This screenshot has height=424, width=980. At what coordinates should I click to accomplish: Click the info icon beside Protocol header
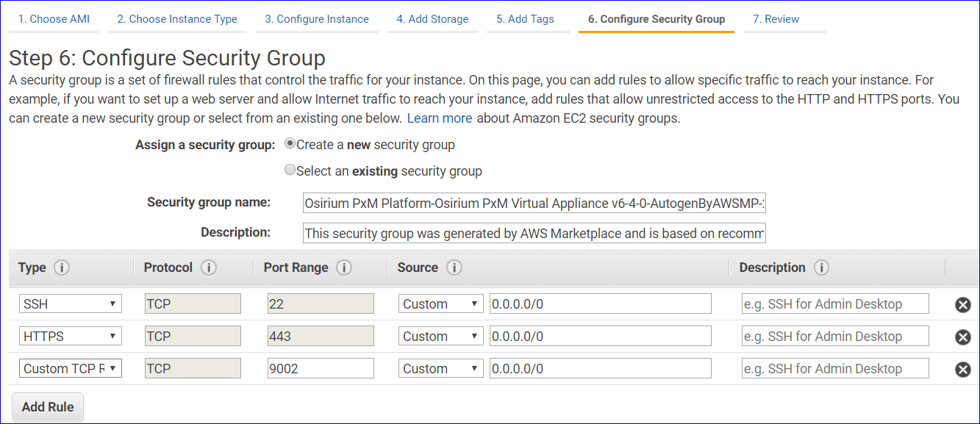(x=209, y=267)
